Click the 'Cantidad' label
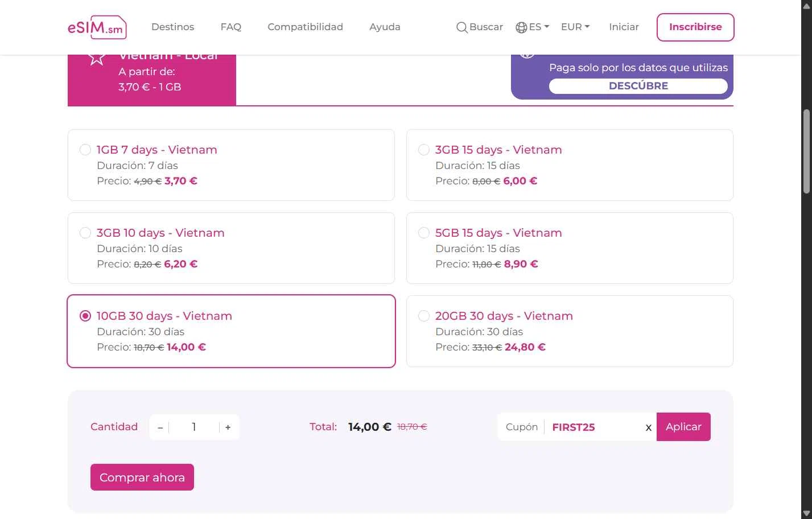The height and width of the screenshot is (519, 812). point(114,427)
